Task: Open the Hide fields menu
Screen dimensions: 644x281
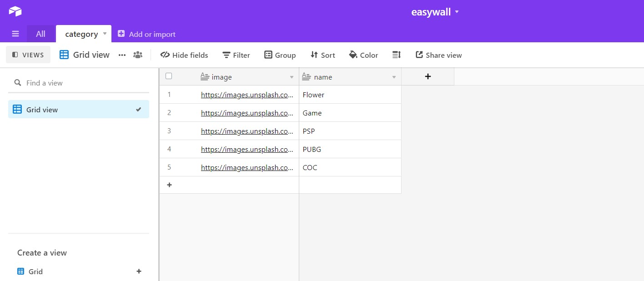Action: coord(184,55)
